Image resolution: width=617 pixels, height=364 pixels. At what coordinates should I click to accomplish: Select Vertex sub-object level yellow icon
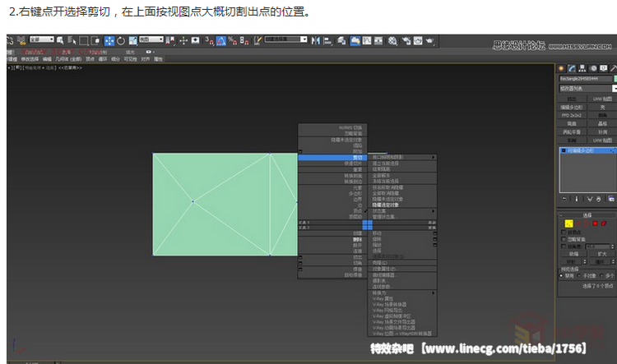pyautogui.click(x=568, y=223)
